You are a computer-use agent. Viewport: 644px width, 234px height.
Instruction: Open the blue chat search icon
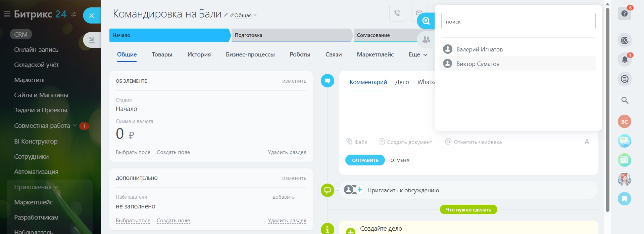click(426, 21)
